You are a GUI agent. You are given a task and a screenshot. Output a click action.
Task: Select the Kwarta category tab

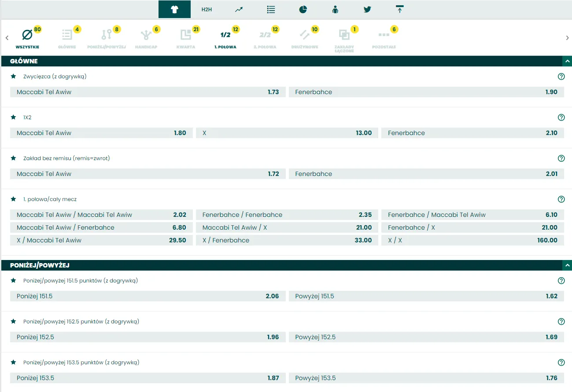point(186,38)
